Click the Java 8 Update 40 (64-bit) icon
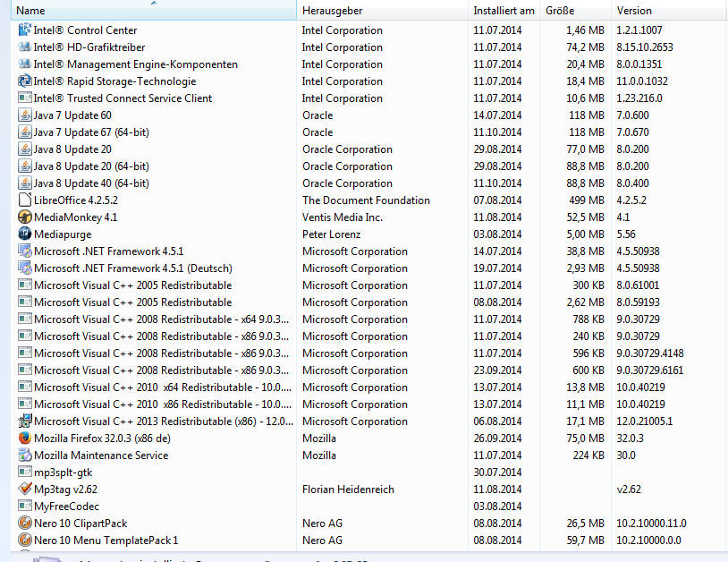 25,183
